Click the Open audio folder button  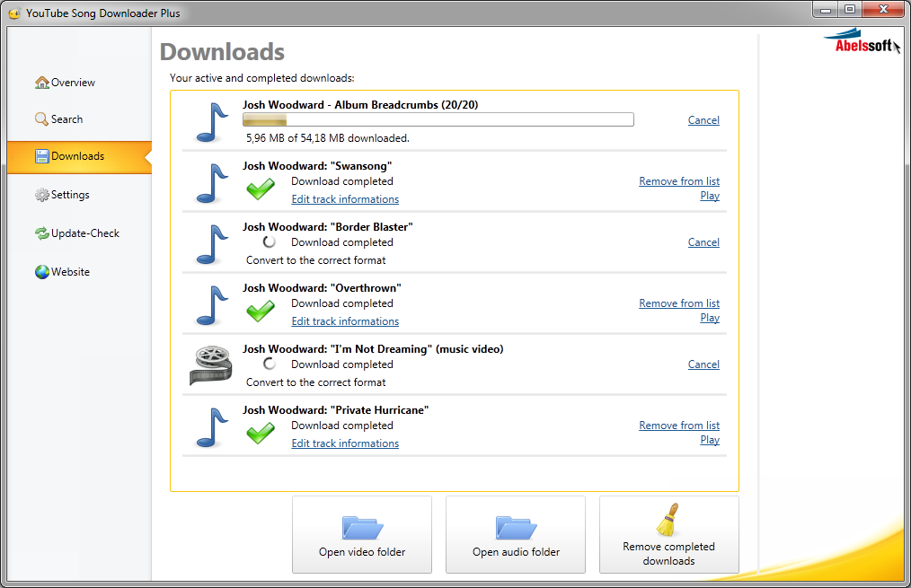coord(516,535)
